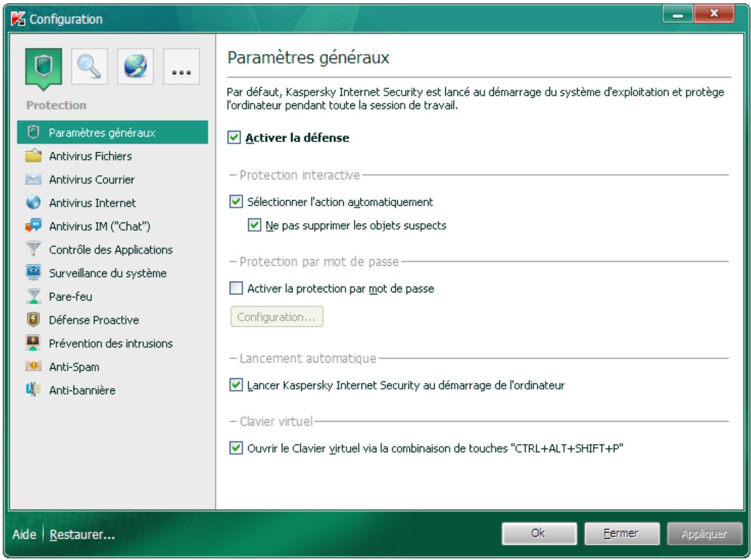Viewport: 751px width, 560px height.
Task: Open the Update globe tab icon
Action: (136, 66)
